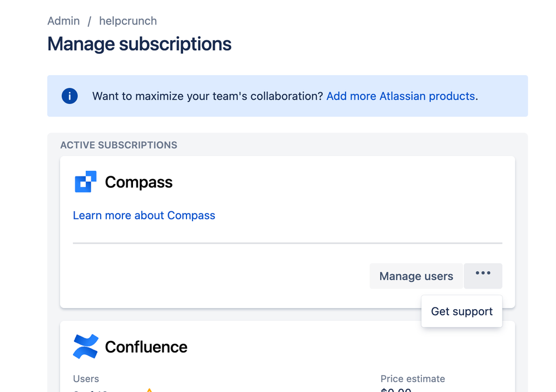Select the Confluence Users label
Image resolution: width=556 pixels, height=392 pixels.
[86, 379]
